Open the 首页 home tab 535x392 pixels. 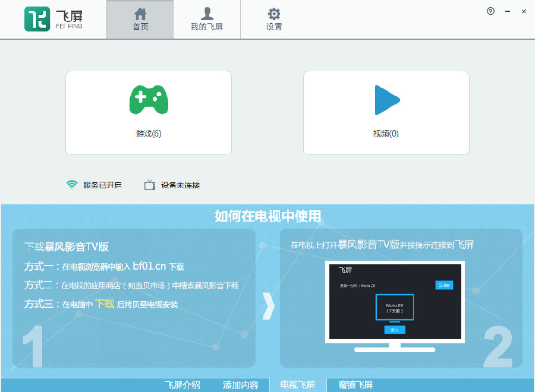pos(140,20)
